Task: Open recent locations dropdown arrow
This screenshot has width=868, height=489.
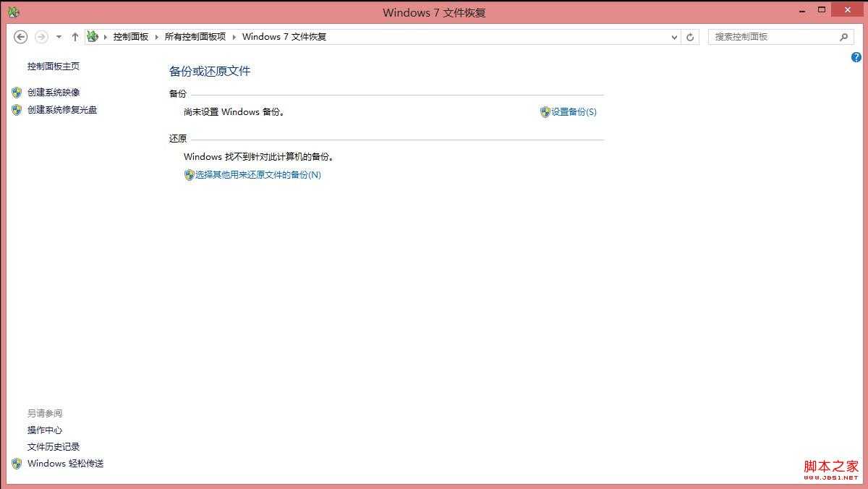Action: 59,37
